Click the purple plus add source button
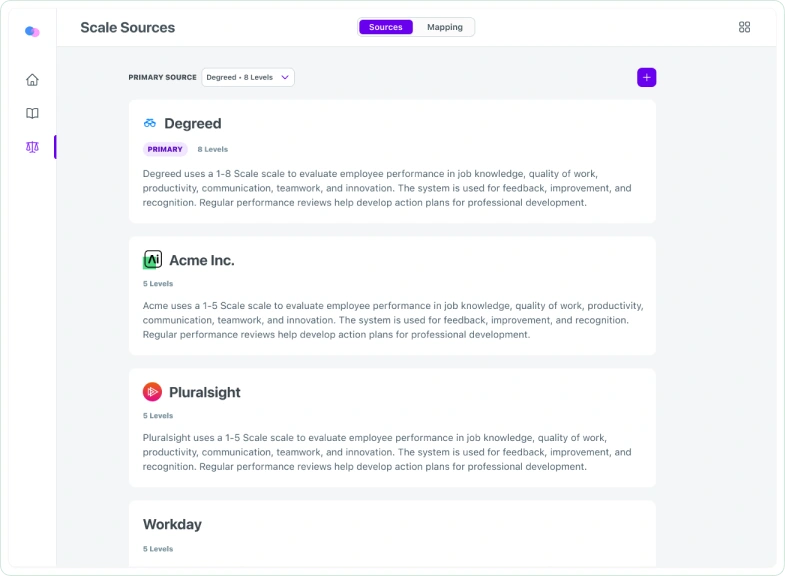This screenshot has width=785, height=576. (x=646, y=78)
